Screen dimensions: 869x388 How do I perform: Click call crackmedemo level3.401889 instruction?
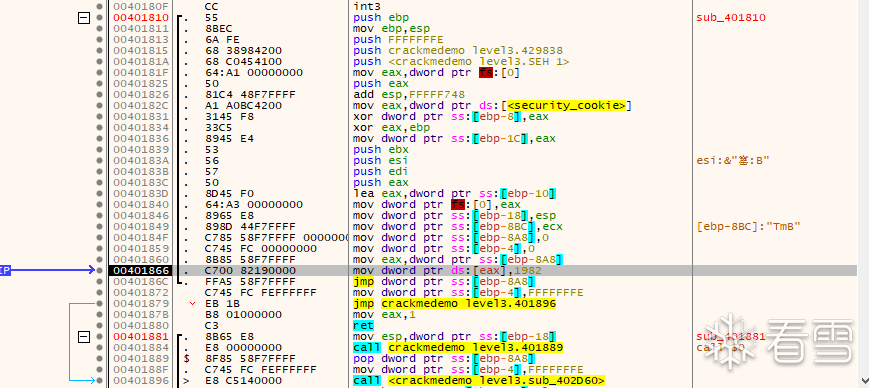tap(458, 348)
